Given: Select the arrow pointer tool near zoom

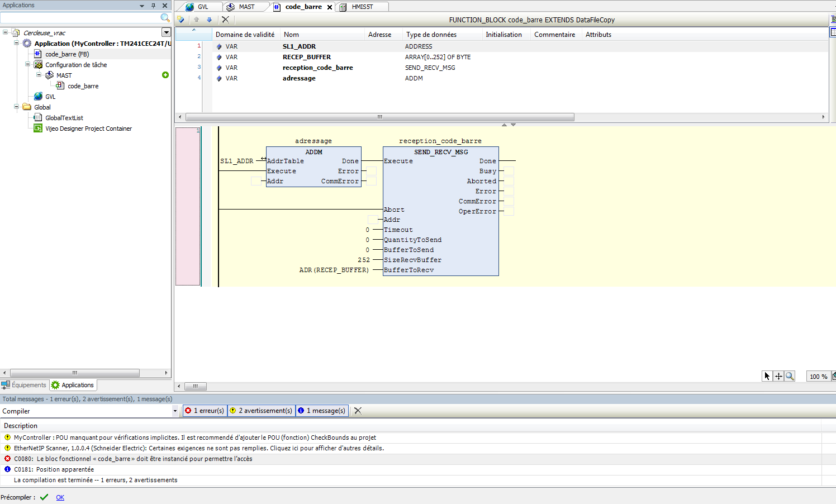Looking at the screenshot, I should pyautogui.click(x=767, y=376).
